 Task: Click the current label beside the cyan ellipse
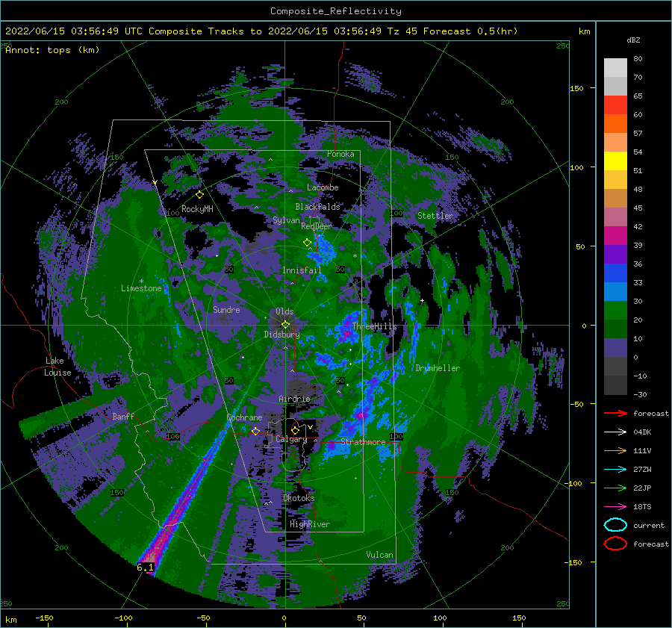point(648,525)
